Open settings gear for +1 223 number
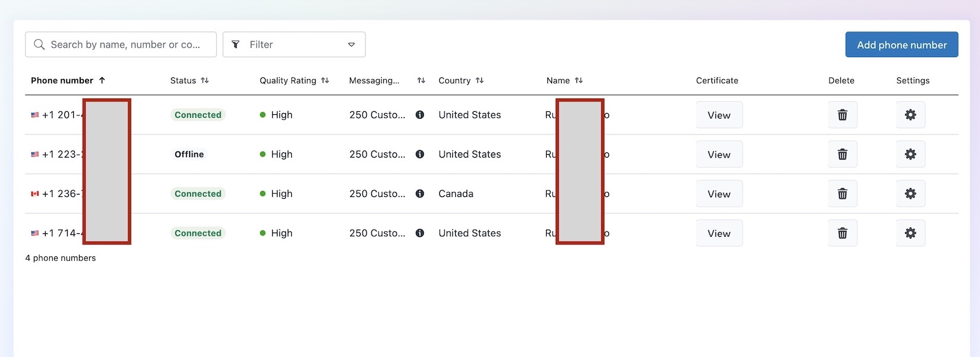Viewport: 980px width, 357px height. click(910, 154)
